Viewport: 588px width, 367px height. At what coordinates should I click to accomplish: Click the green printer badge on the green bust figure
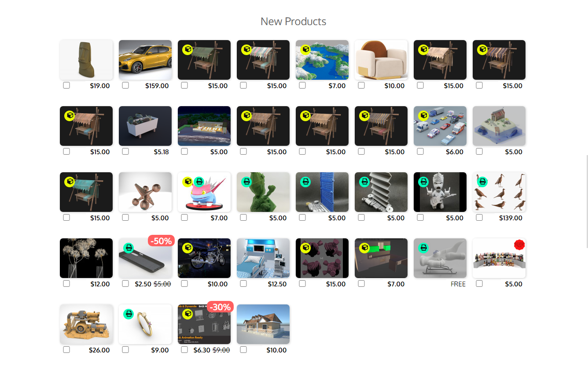(246, 182)
